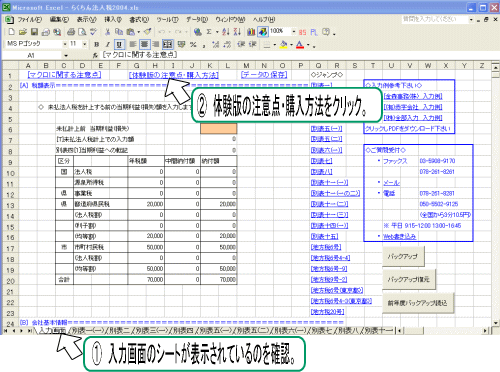The image size is (500, 372).
Task: Toggle Italic formatting
Action: click(108, 44)
